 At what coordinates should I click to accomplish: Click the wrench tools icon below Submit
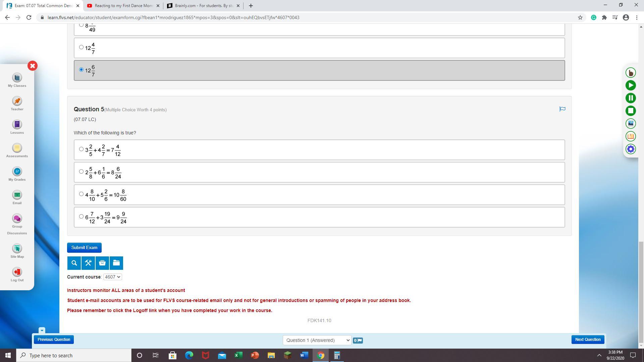point(88,263)
